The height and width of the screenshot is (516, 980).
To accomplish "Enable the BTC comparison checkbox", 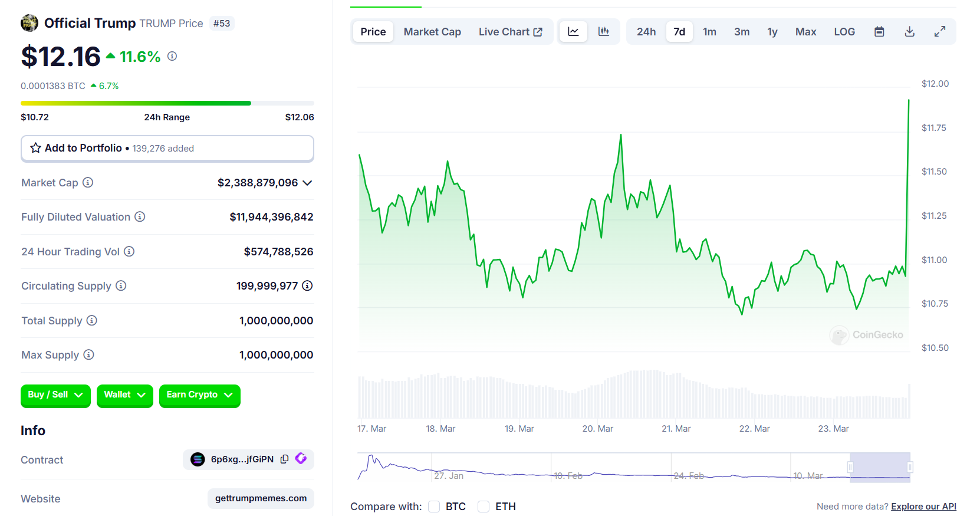I will click(434, 507).
